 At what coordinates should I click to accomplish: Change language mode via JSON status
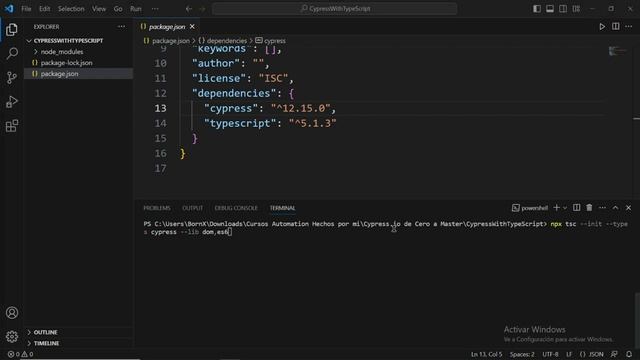[x=591, y=354]
